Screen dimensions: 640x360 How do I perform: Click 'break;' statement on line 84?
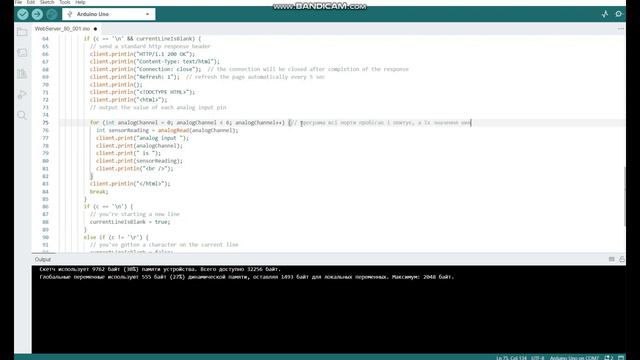[x=99, y=191]
